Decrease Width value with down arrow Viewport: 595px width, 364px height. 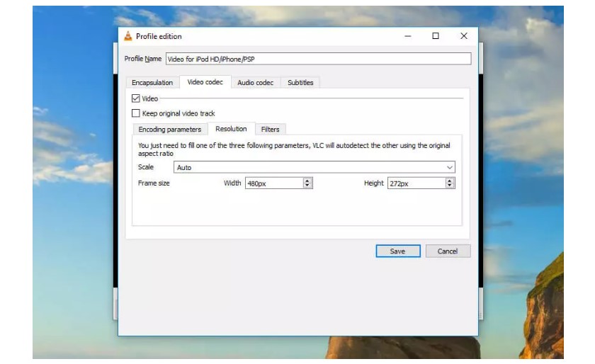pos(307,186)
